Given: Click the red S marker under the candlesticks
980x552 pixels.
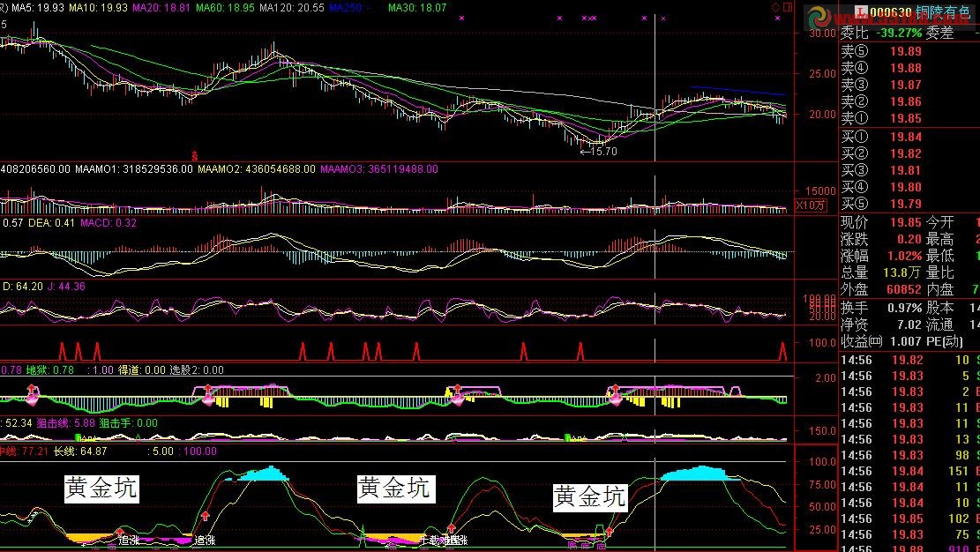Looking at the screenshot, I should click(x=194, y=156).
